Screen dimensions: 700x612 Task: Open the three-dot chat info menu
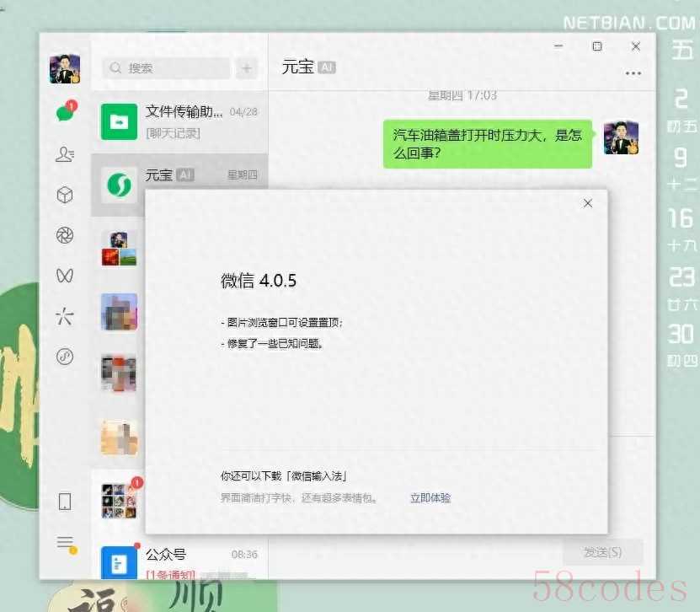coord(633,73)
